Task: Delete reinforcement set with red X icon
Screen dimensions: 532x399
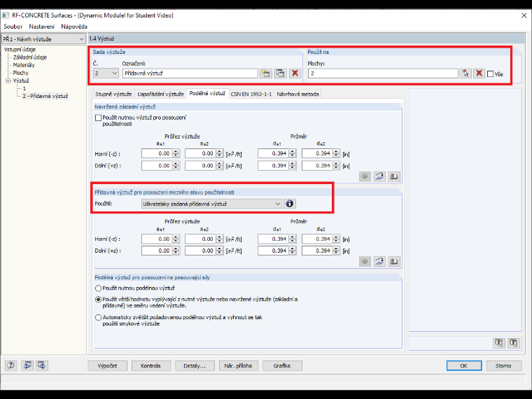Action: (x=295, y=73)
